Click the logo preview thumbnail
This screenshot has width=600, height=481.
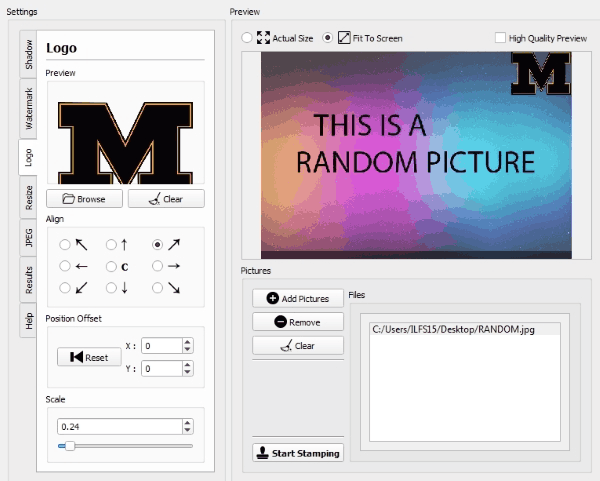pos(126,133)
